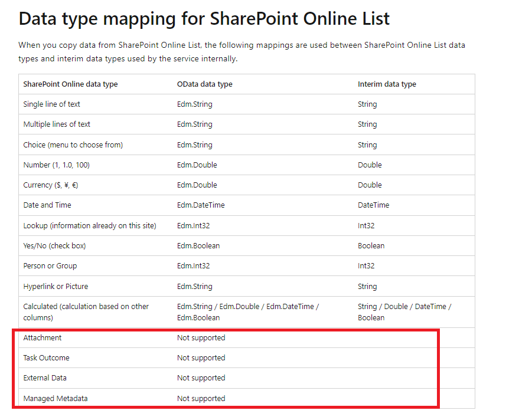
Task: Click the 'Person or Group' cell
Action: pyautogui.click(x=50, y=266)
